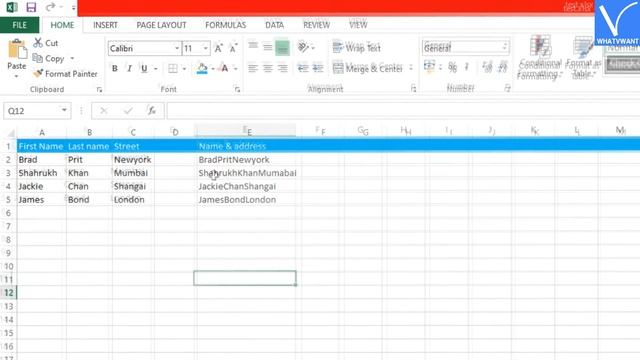Image resolution: width=640 pixels, height=360 pixels.
Task: Click the Save icon in quick access toolbar
Action: click(31, 7)
